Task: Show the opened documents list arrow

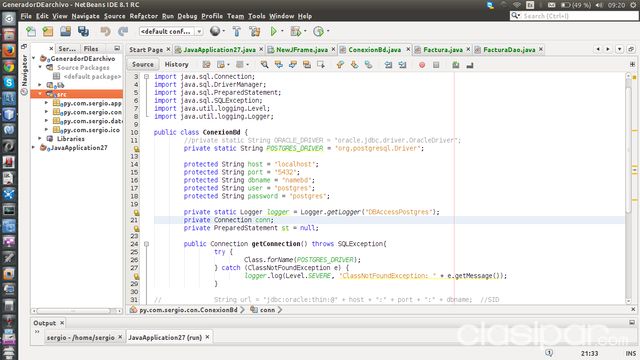Action: [x=620, y=49]
